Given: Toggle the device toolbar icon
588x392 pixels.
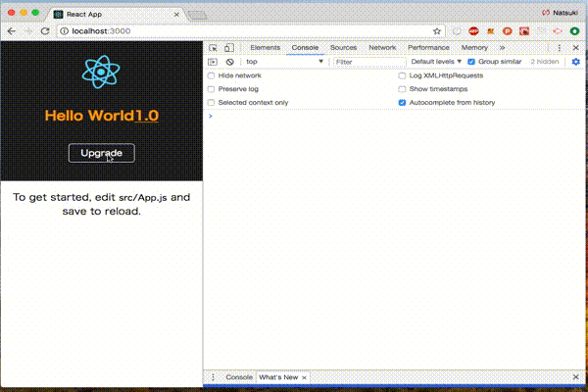Looking at the screenshot, I should [229, 48].
